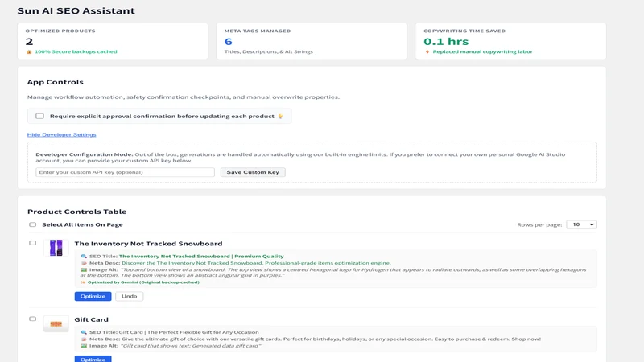Image resolution: width=644 pixels, height=362 pixels.
Task: Toggle the explicit approval confirmation checkbox
Action: [39, 116]
